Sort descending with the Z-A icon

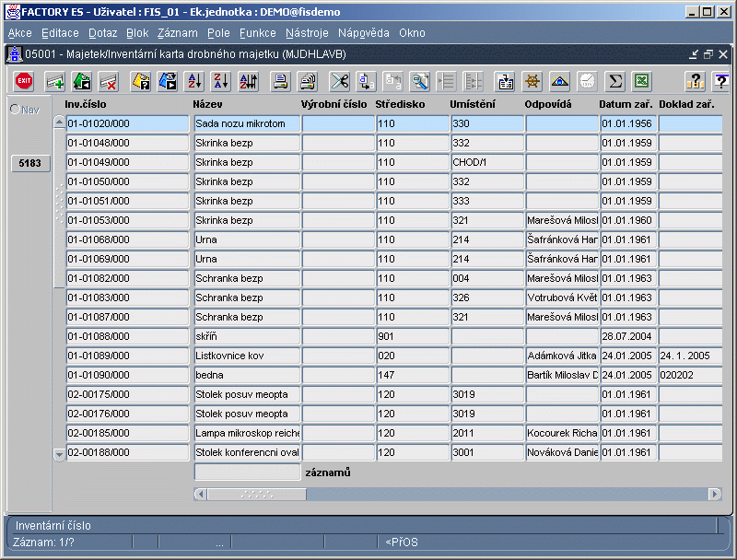coord(221,82)
